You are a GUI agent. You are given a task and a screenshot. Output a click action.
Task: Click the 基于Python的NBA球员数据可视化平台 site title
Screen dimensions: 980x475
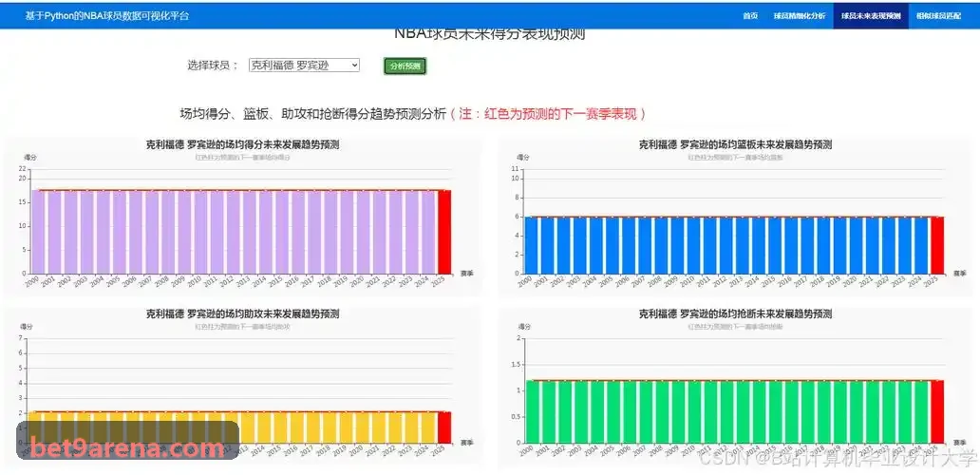[x=107, y=15]
